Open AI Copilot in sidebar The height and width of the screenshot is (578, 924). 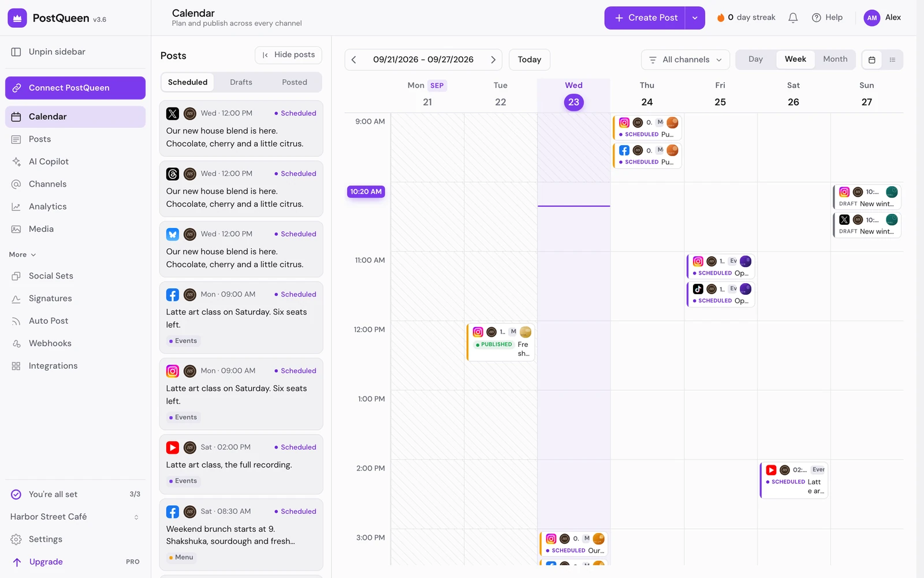[x=75, y=161]
